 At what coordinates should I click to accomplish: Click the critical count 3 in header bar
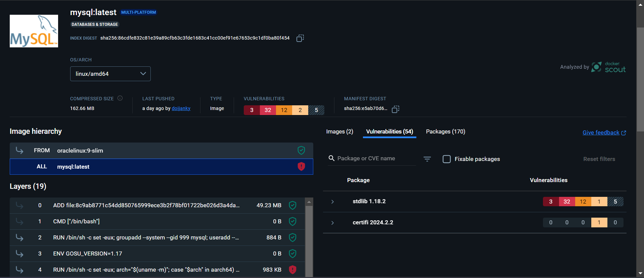[x=252, y=110]
